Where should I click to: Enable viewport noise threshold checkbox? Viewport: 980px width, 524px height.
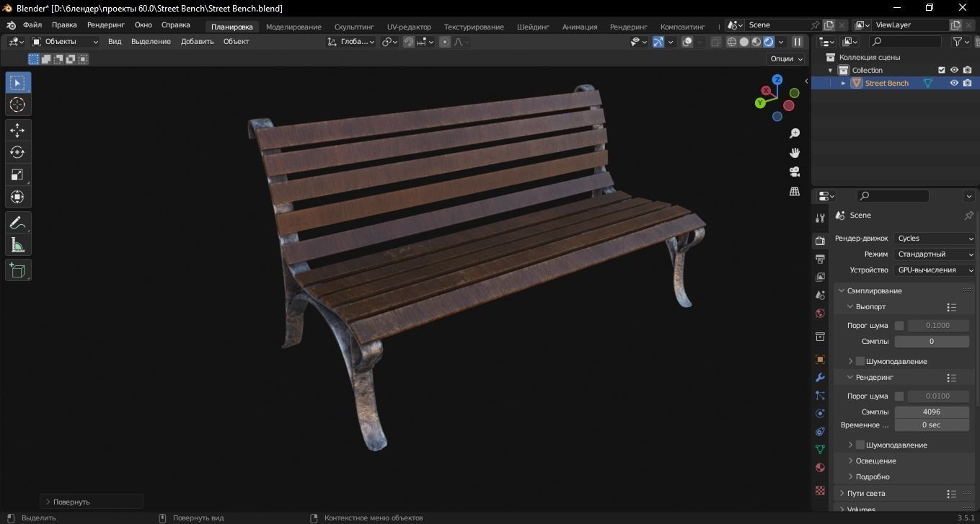click(899, 326)
